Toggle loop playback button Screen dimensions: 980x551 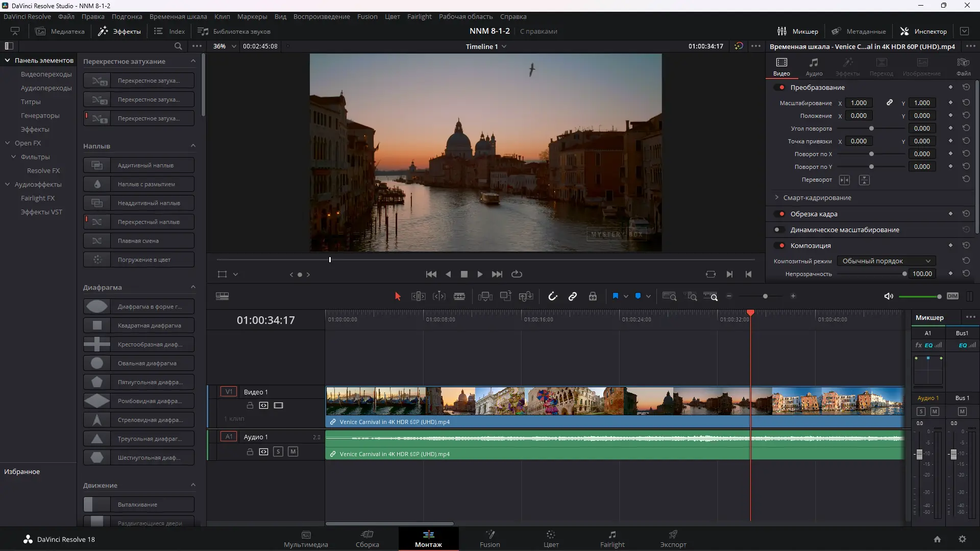[517, 274]
